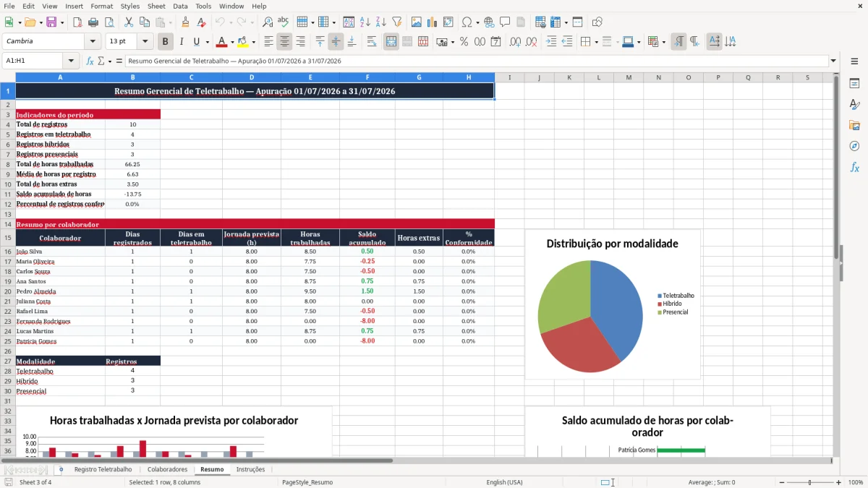This screenshot has height=488, width=868.
Task: Increase indent
Action: [x=551, y=42]
